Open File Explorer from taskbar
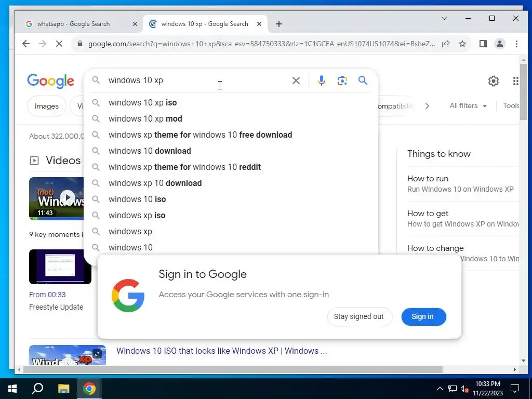 tap(63, 389)
